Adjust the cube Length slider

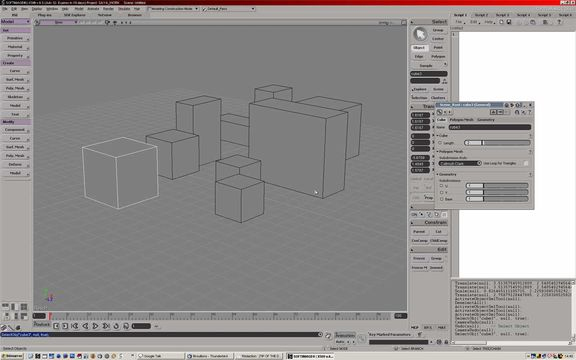(497, 143)
